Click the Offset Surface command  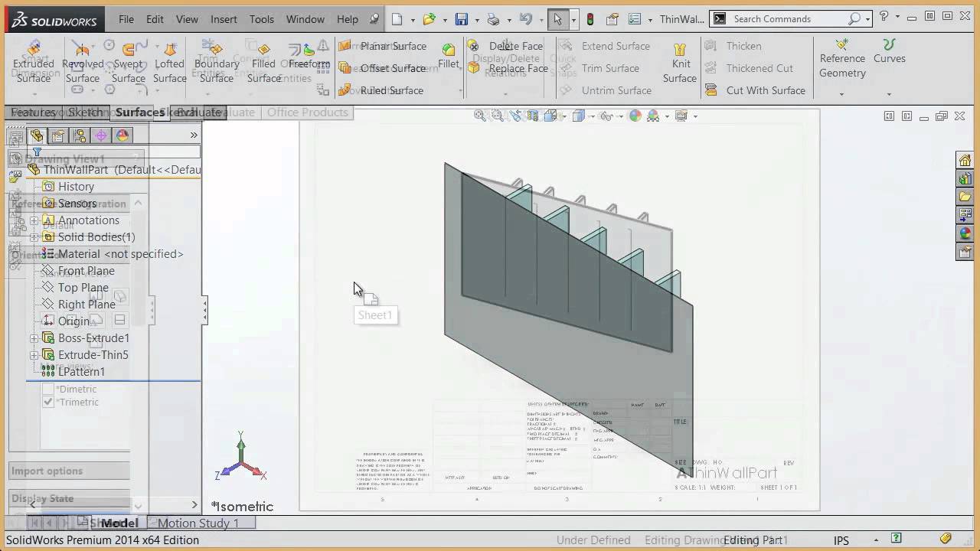click(x=383, y=68)
